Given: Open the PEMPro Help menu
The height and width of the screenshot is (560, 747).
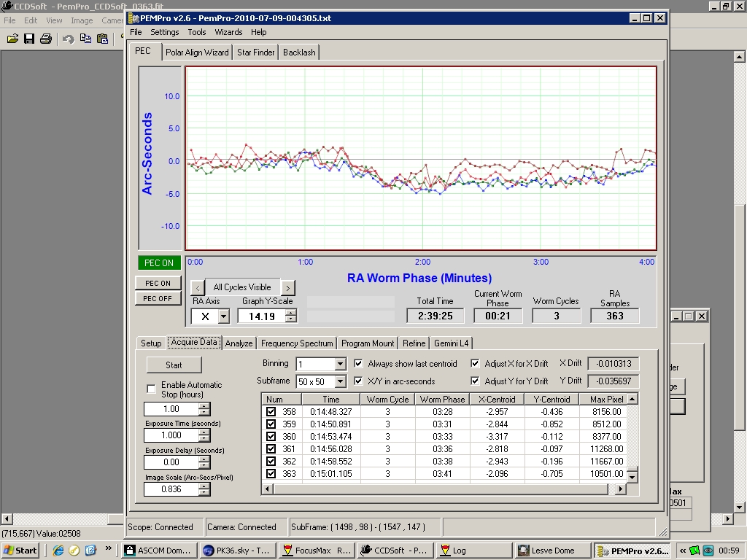Looking at the screenshot, I should click(x=259, y=32).
